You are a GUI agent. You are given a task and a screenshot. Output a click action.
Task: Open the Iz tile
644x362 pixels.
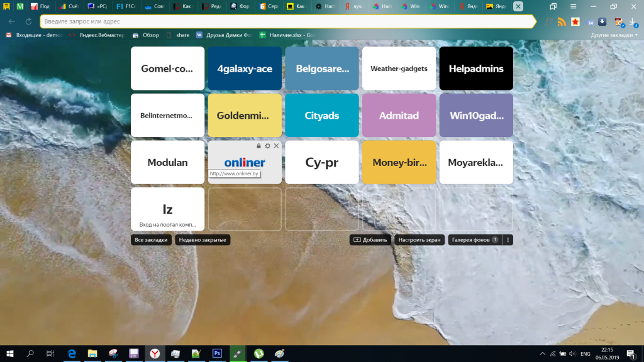[x=167, y=209]
